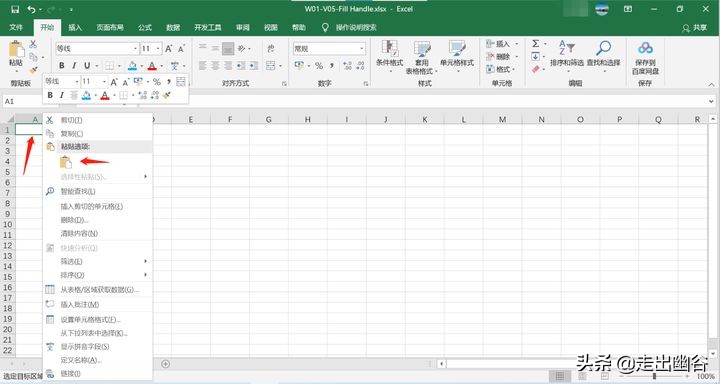
Task: Click the 操作说明搜索 search box
Action: (x=356, y=28)
